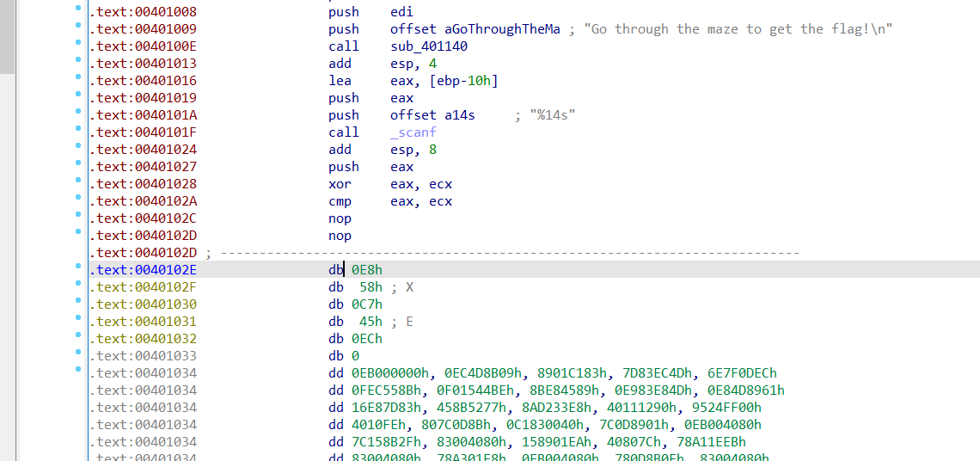The width and height of the screenshot is (980, 461).
Task: Click the byte value 0C7h
Action: 367,304
